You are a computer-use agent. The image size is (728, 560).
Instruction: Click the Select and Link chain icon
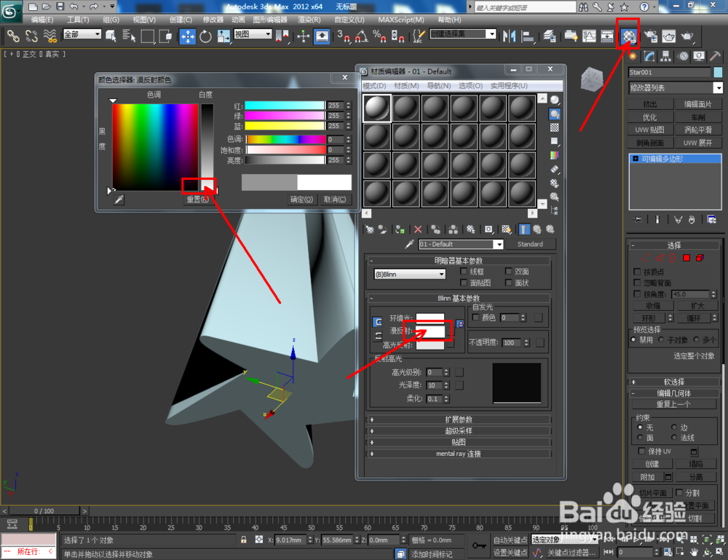(13, 36)
